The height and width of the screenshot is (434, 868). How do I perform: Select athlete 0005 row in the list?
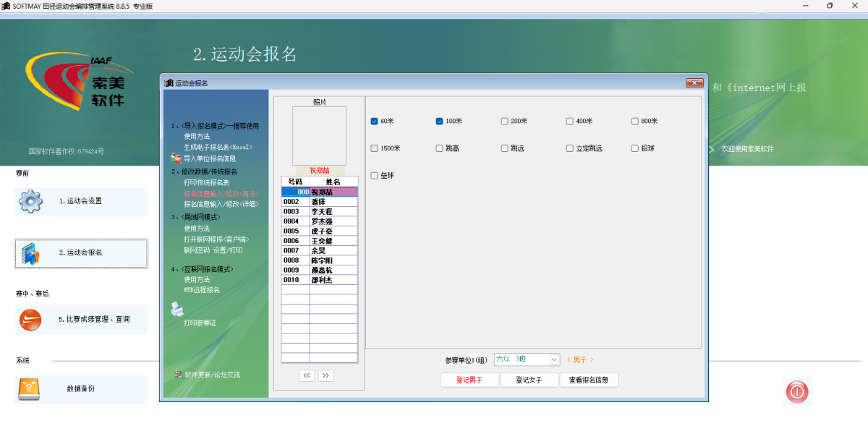coord(319,231)
